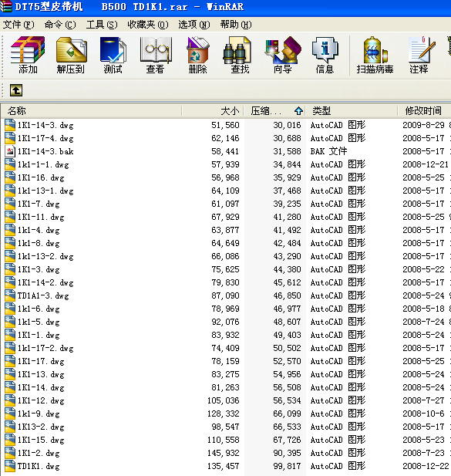Start 扫描病毒 (Virus scan)

[375, 55]
